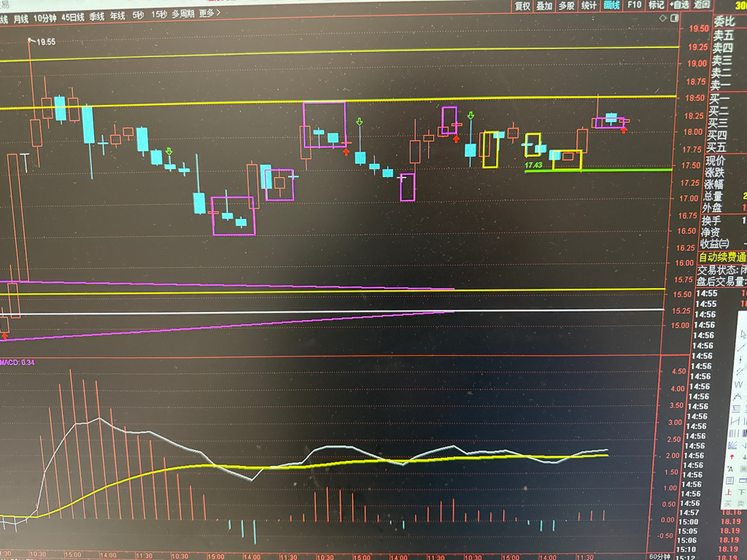Select the text annotation tool
The width and height of the screenshot is (747, 560).
point(729,469)
